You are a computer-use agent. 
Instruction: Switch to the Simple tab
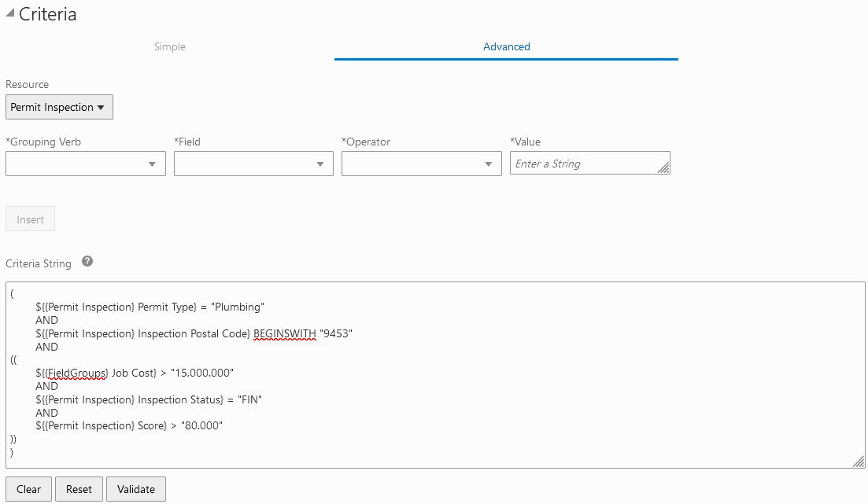tap(169, 46)
